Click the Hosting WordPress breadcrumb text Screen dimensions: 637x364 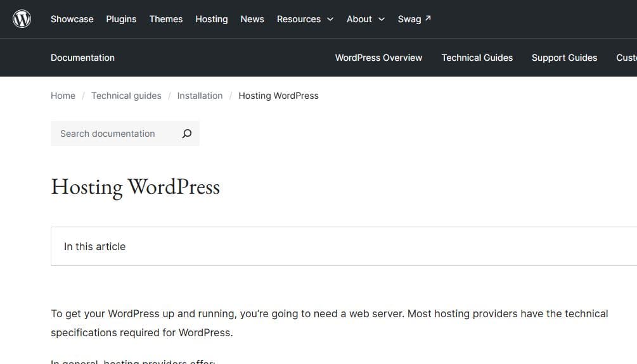pos(278,96)
